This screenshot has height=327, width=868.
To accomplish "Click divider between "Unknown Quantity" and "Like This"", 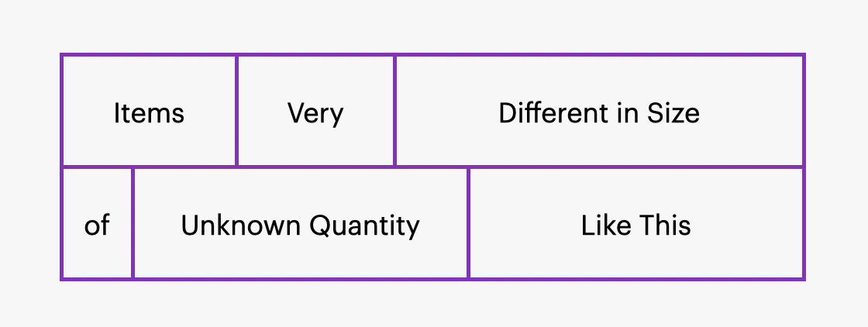I will [x=468, y=223].
